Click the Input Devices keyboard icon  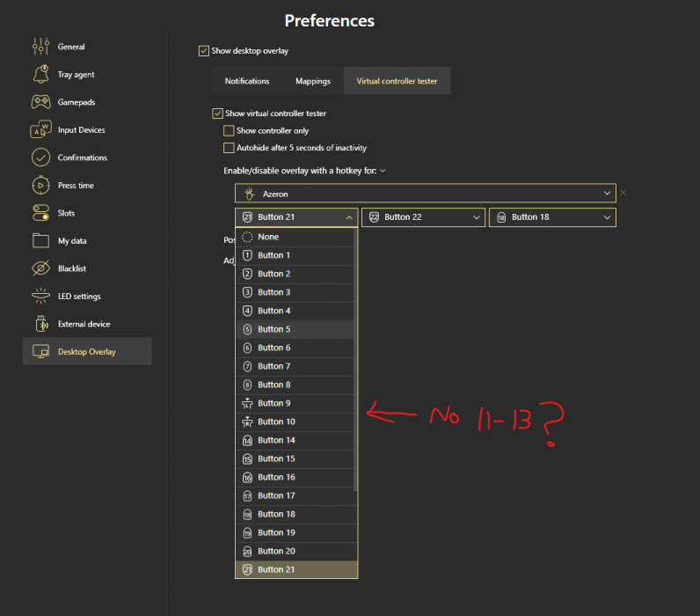40,130
